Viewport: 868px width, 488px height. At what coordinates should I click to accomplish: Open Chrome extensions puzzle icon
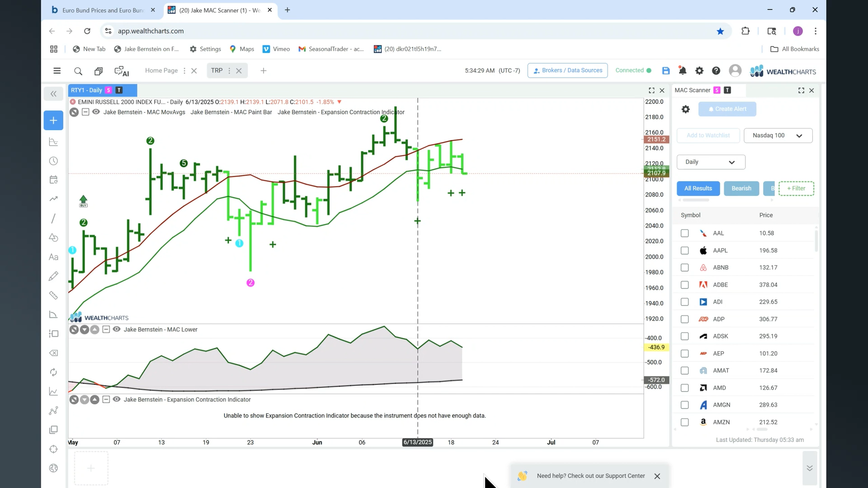(x=745, y=31)
